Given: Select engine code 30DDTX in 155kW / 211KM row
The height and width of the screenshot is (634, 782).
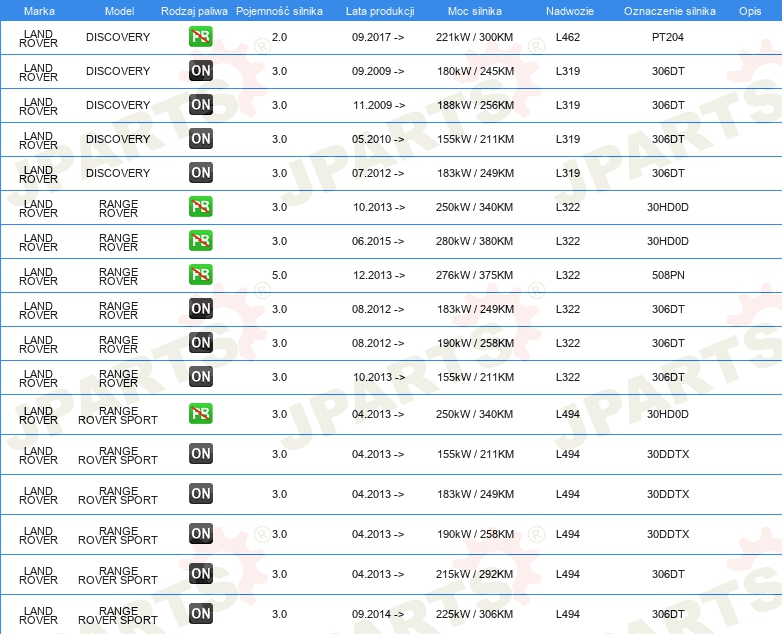Looking at the screenshot, I should click(x=668, y=453).
